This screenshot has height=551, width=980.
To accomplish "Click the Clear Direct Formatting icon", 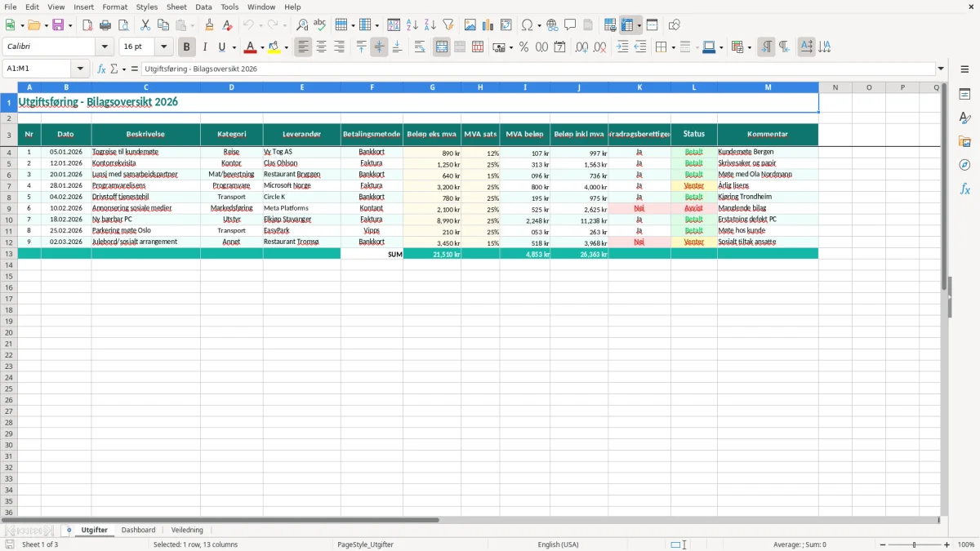I will (x=227, y=25).
